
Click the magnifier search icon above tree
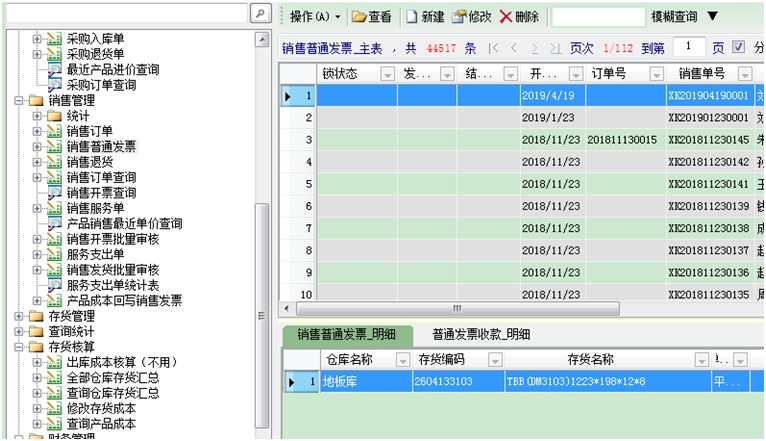click(x=259, y=14)
